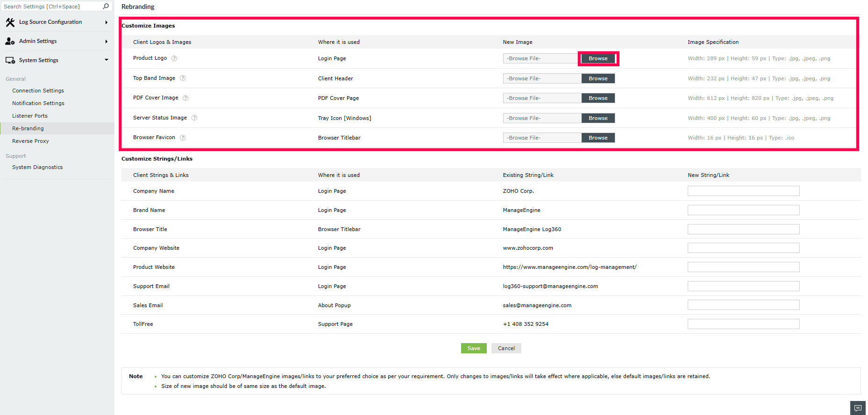Click existing link 'www.zohocorp.com'
Image resolution: width=868 pixels, height=415 pixels.
click(x=528, y=248)
